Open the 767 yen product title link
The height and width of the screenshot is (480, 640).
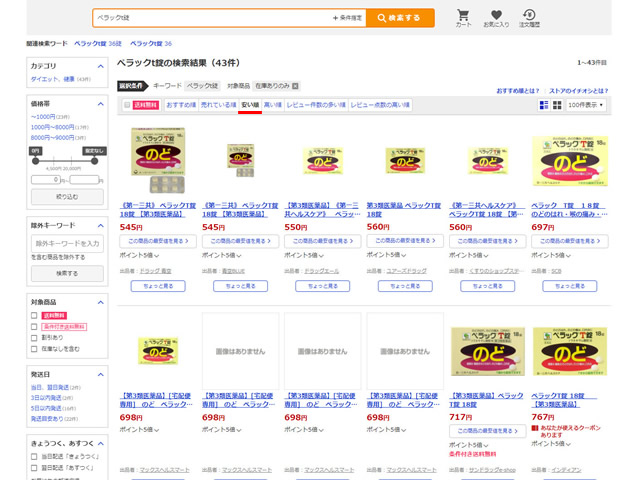(563, 400)
